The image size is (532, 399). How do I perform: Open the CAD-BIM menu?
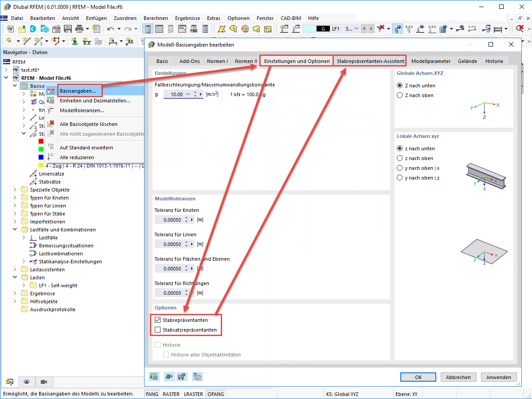coord(291,18)
